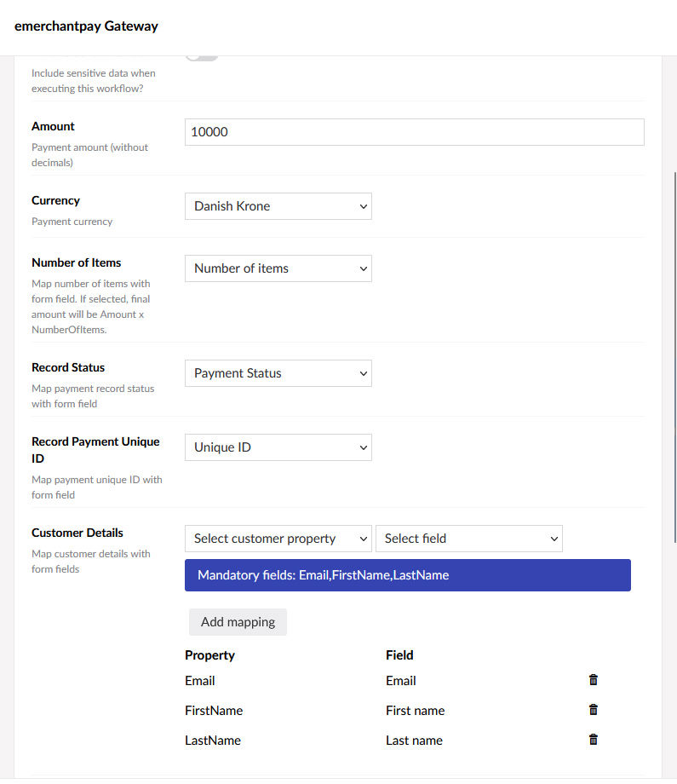Open the Select field dropdown
The height and width of the screenshot is (784, 677).
pos(469,539)
